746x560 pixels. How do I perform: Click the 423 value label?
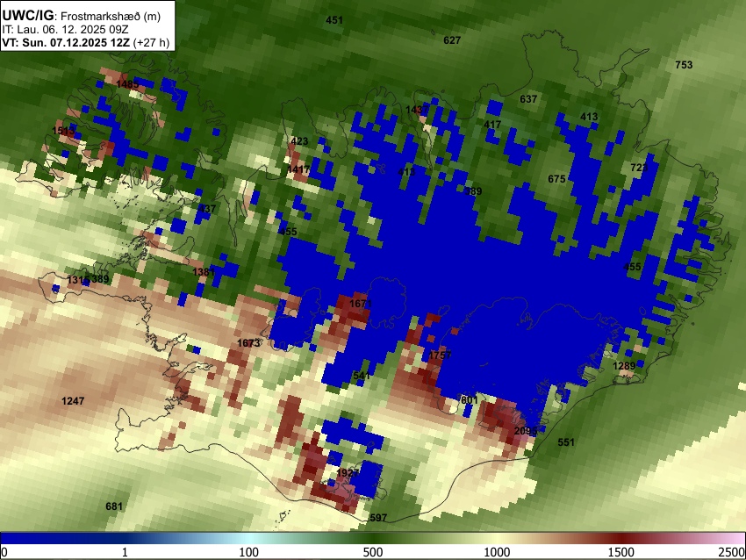299,141
